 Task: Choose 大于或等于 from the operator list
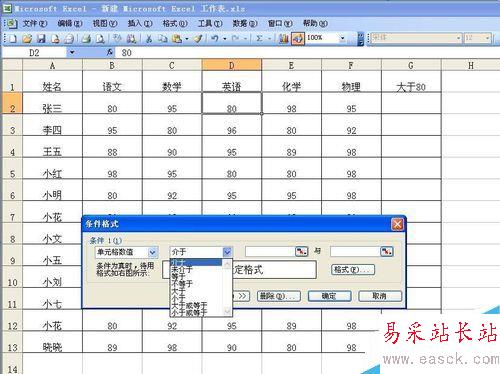pyautogui.click(x=196, y=305)
